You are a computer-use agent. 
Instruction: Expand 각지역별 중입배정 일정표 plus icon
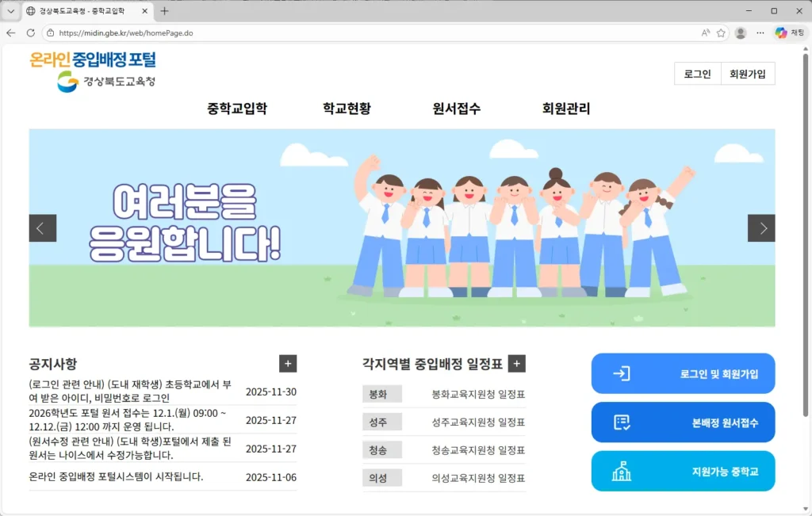click(x=517, y=364)
